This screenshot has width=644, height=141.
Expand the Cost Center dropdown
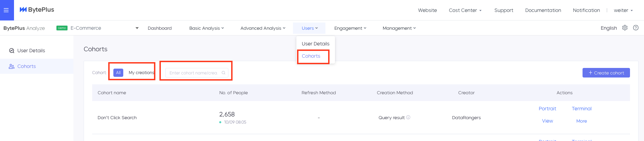[x=465, y=10]
